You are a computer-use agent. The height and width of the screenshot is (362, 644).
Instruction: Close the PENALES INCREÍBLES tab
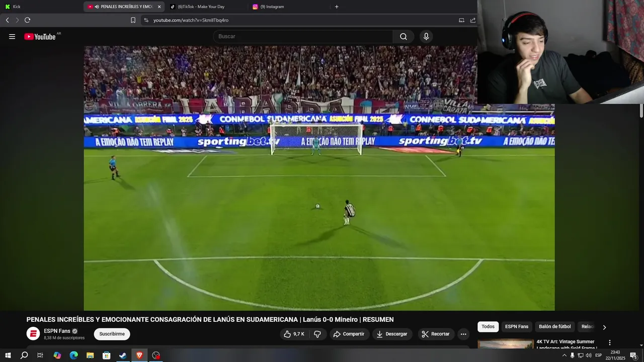tap(159, 7)
